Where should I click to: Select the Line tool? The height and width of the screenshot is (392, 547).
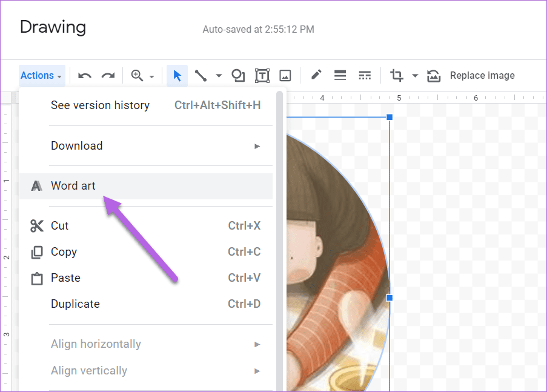201,75
